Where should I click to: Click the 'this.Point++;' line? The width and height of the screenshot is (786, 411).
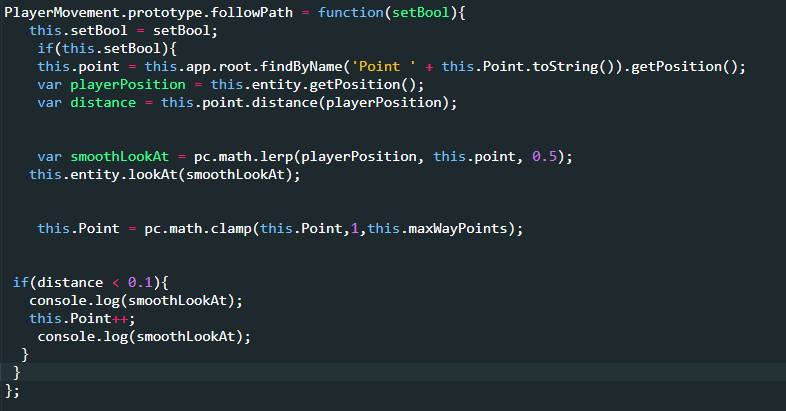[x=82, y=319]
